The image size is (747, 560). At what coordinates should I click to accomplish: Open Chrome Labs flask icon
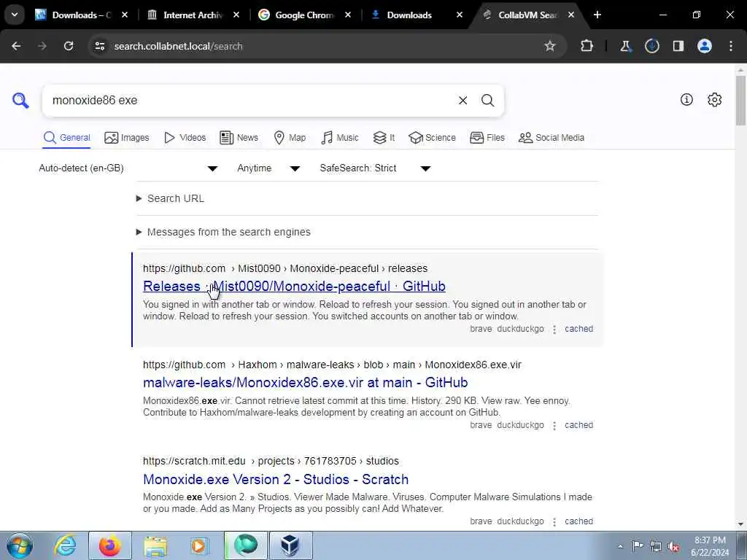point(625,46)
